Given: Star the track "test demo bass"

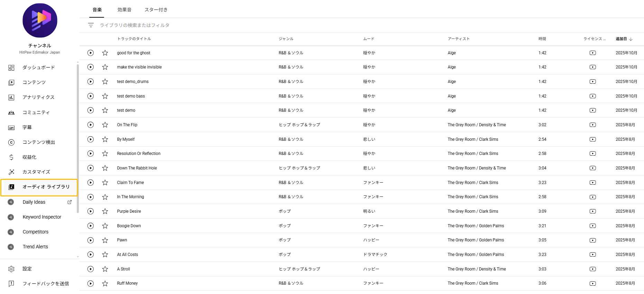Looking at the screenshot, I should pos(105,96).
